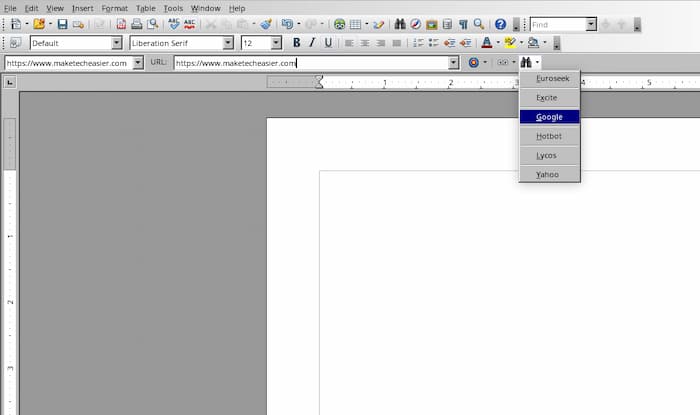Toggle Italic formatting
This screenshot has width=700, height=415.
click(312, 43)
